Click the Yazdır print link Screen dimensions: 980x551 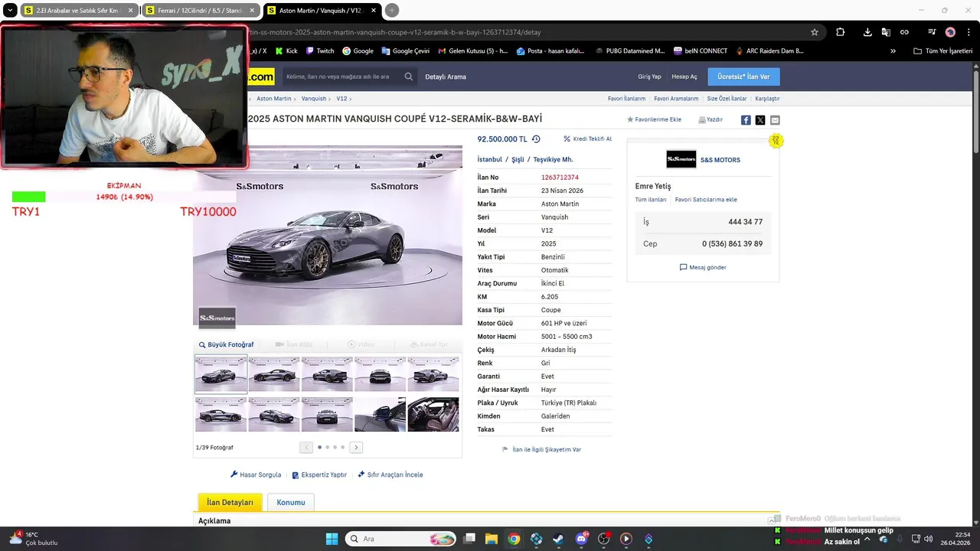[x=710, y=119]
